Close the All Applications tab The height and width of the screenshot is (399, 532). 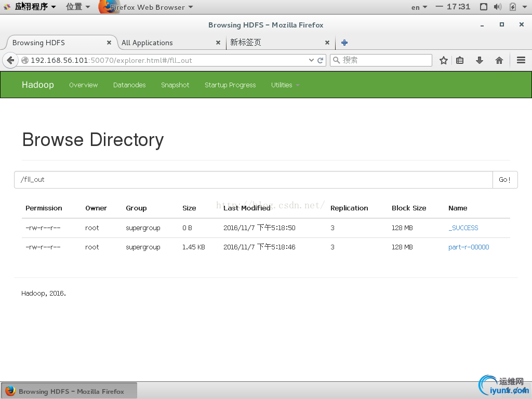pyautogui.click(x=218, y=43)
